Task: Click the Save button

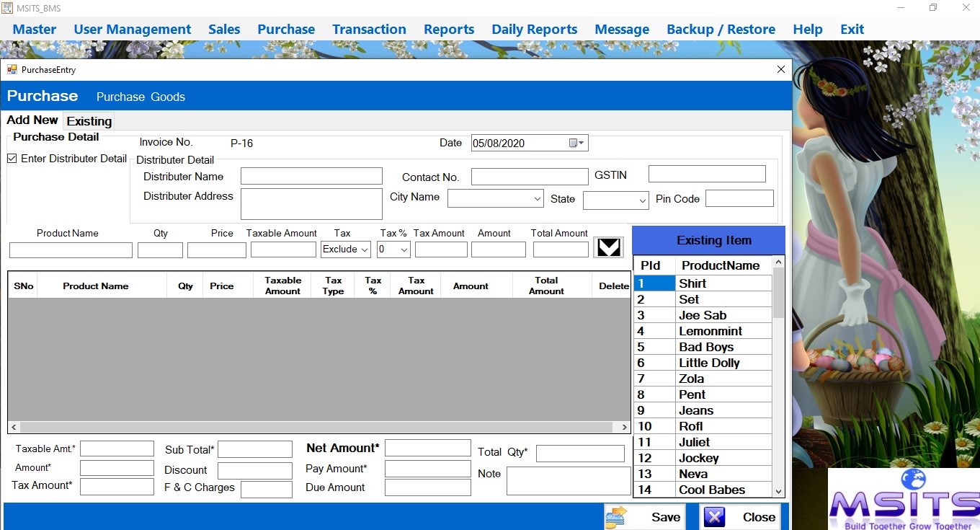Action: pos(663,516)
